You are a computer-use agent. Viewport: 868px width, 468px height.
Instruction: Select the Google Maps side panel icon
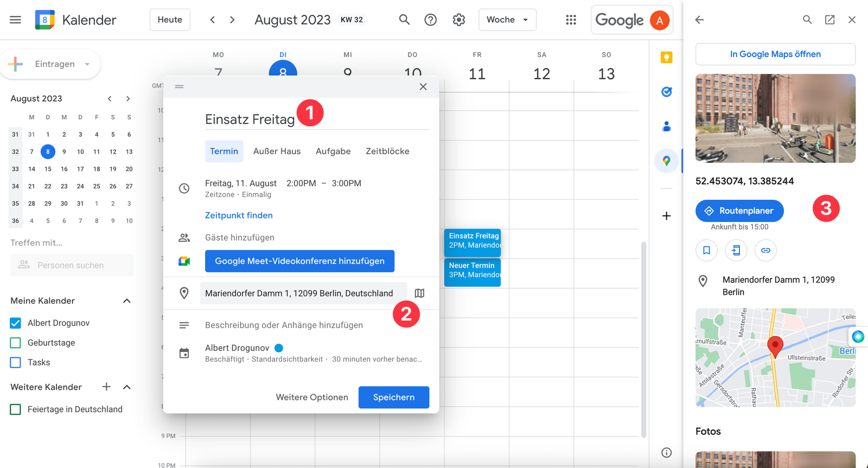click(667, 161)
